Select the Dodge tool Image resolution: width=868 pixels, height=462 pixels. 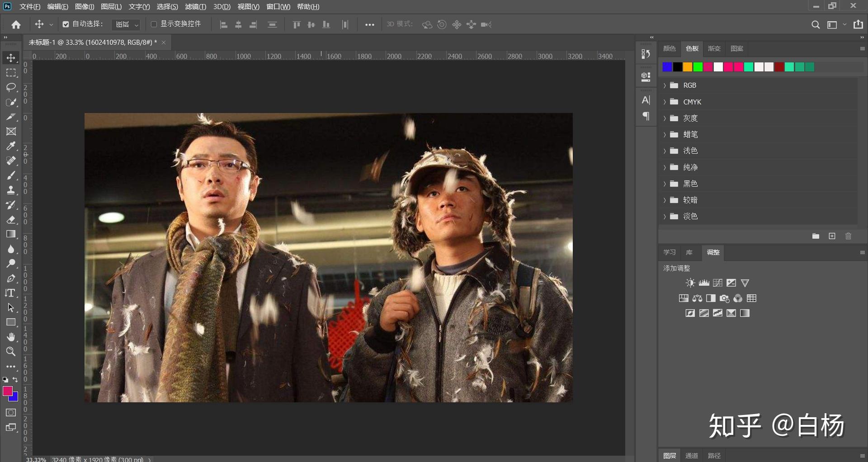[11, 264]
